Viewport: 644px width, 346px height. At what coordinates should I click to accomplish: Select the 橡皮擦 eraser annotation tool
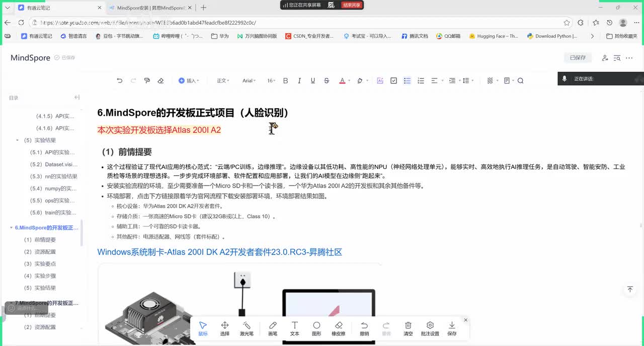(x=339, y=328)
